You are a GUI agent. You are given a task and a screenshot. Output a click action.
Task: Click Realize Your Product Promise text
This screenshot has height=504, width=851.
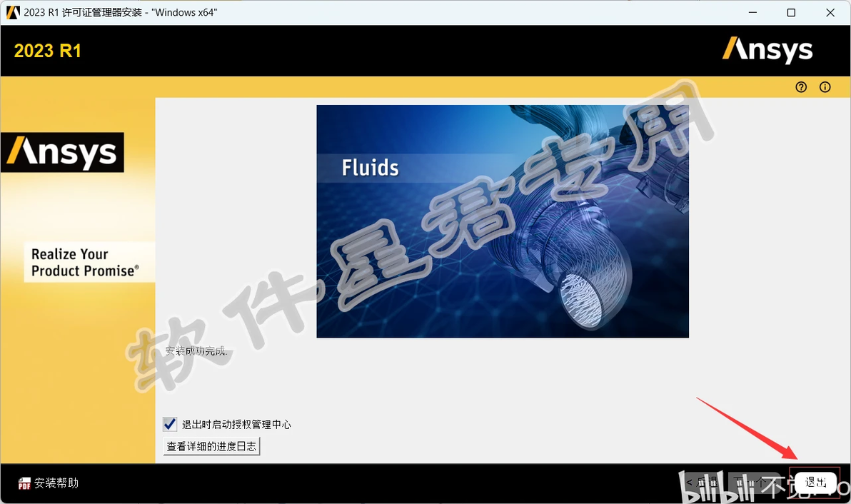pos(85,262)
